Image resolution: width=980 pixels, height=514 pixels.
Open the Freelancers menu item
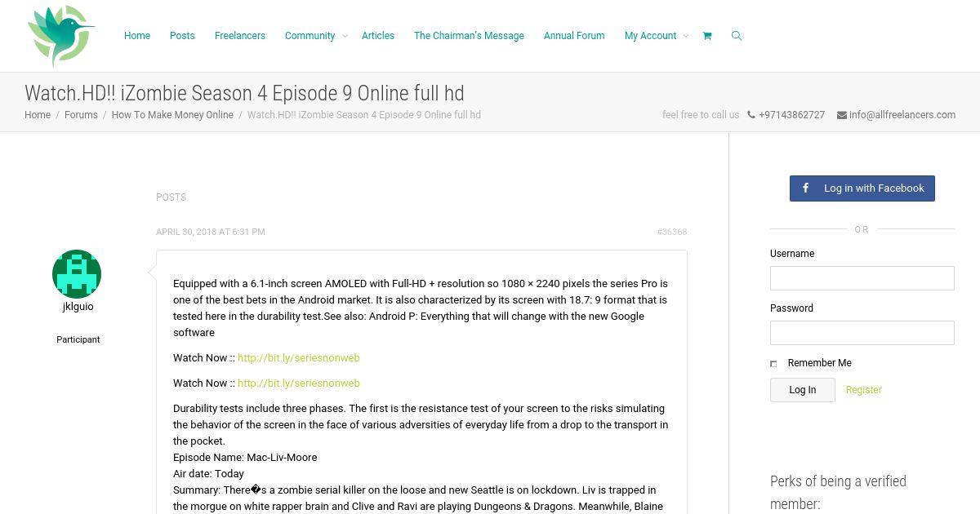pyautogui.click(x=240, y=36)
